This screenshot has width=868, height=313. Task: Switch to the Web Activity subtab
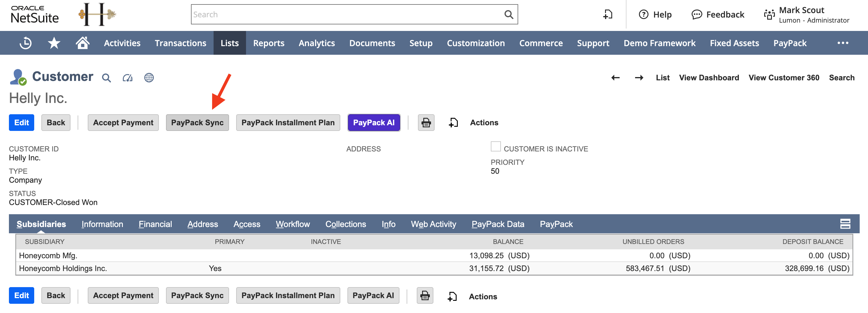(433, 224)
